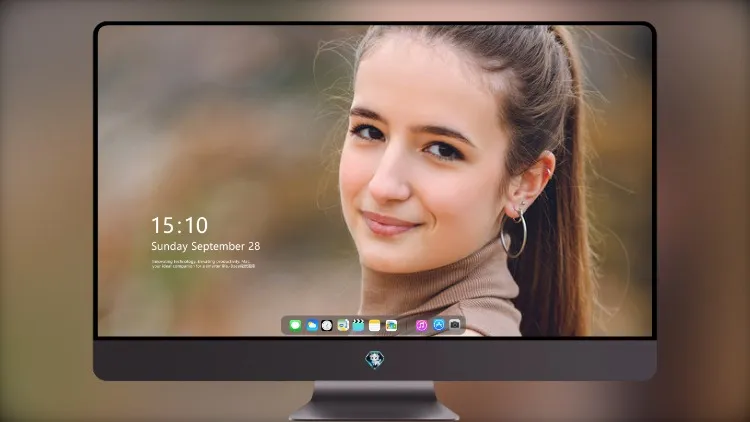The image size is (750, 422).
Task: Open the Weather app in the dock
Action: [x=311, y=326]
